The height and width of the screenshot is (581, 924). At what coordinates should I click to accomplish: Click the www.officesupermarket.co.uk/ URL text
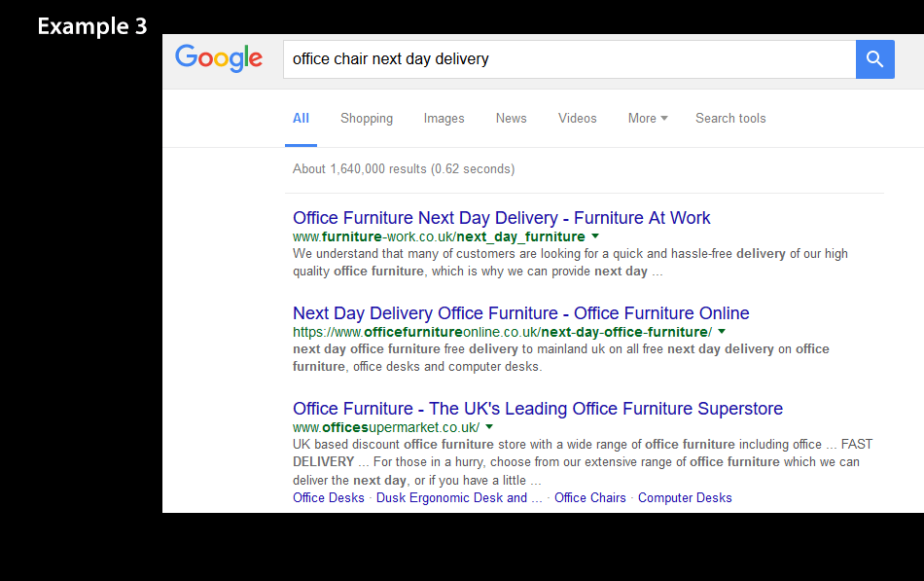tap(386, 427)
